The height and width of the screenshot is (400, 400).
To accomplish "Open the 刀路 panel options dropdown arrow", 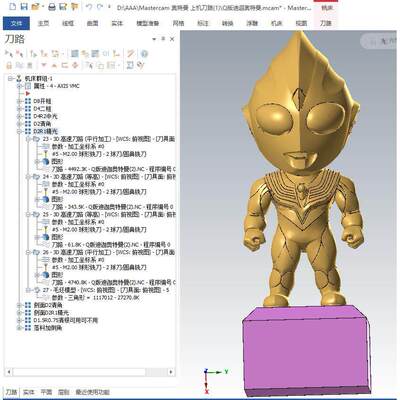I will coord(154,39).
